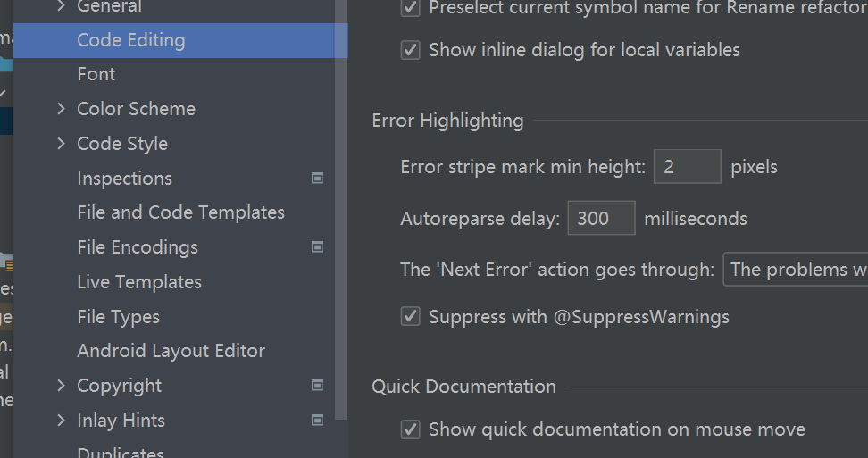
Task: Click the project-level icon beside File Encodings
Action: (x=317, y=247)
